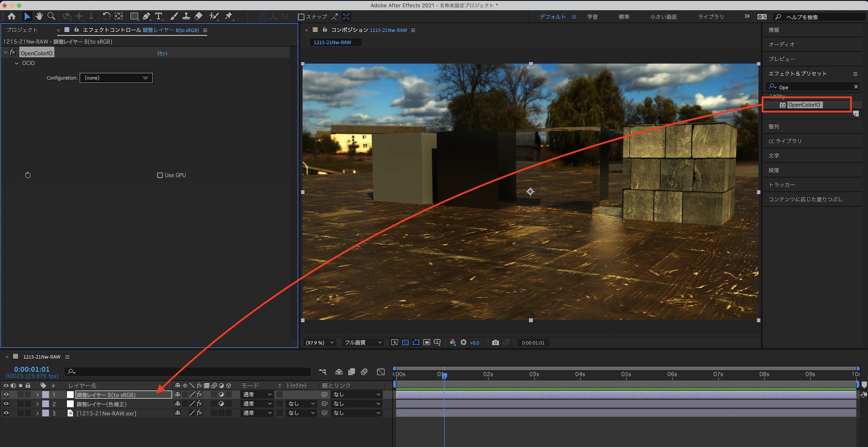
Task: Select the Hand tool
Action: tap(39, 17)
